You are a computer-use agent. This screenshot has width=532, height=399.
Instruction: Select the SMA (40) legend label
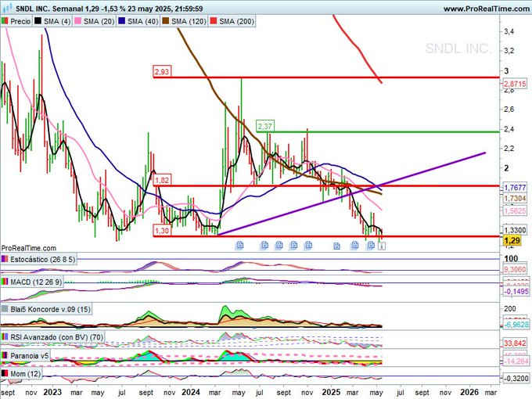click(143, 21)
